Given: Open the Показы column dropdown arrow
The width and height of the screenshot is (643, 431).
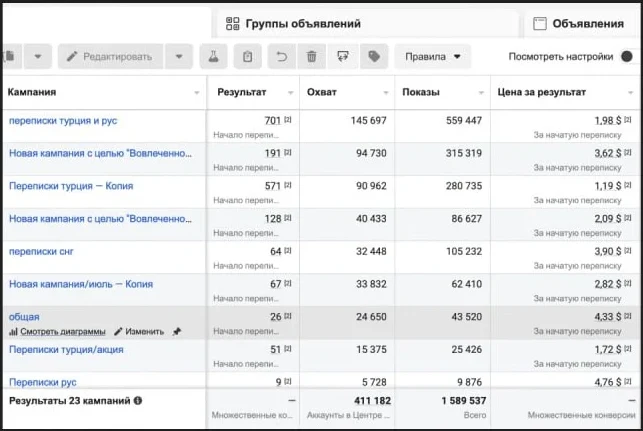Looking at the screenshot, I should [x=481, y=93].
